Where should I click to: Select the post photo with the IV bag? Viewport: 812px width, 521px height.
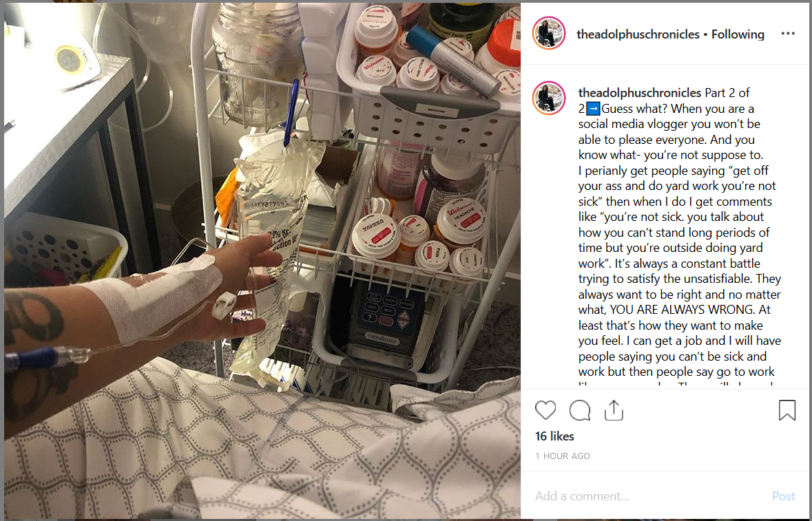pyautogui.click(x=262, y=261)
